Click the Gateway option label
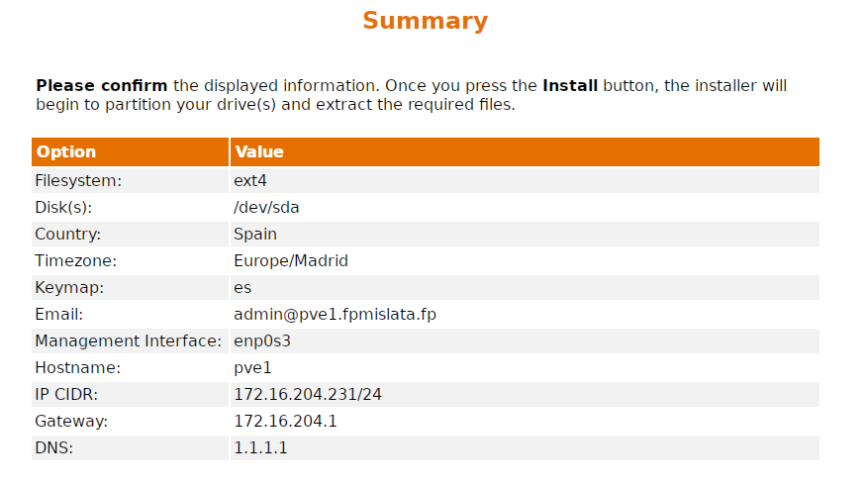This screenshot has height=486, width=868. (x=71, y=422)
